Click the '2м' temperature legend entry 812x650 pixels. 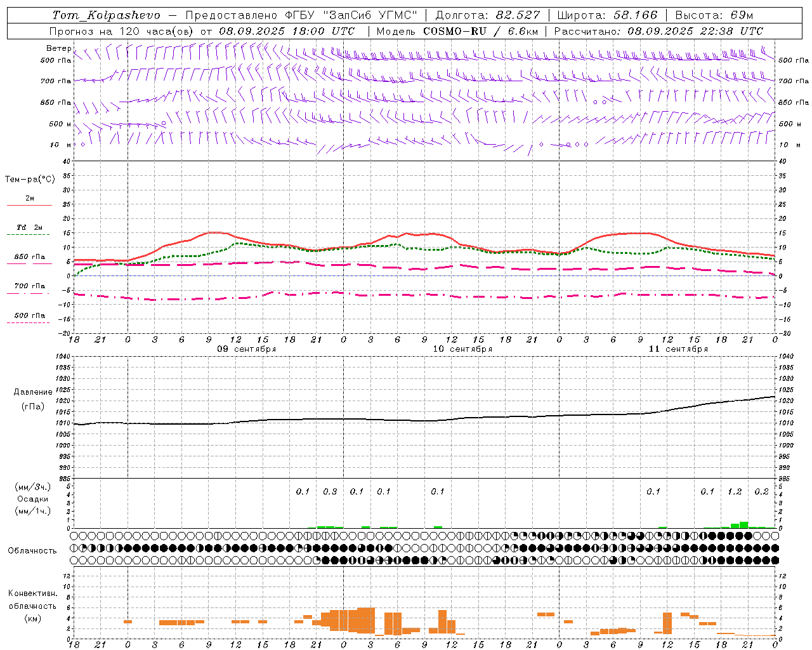30,199
